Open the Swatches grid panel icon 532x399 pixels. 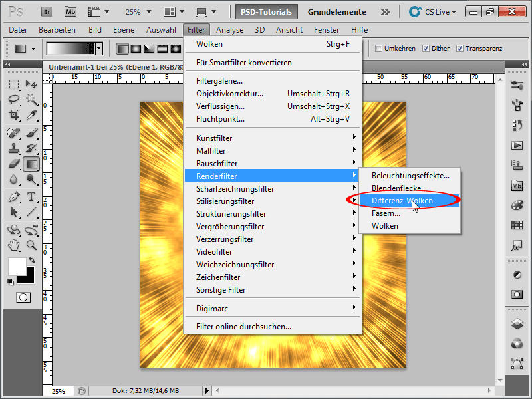click(517, 225)
